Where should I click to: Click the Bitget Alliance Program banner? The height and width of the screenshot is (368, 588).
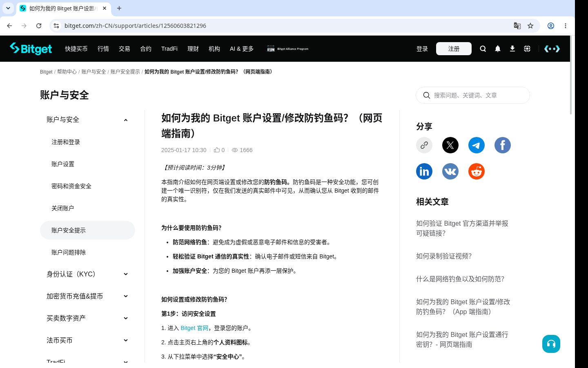click(288, 49)
